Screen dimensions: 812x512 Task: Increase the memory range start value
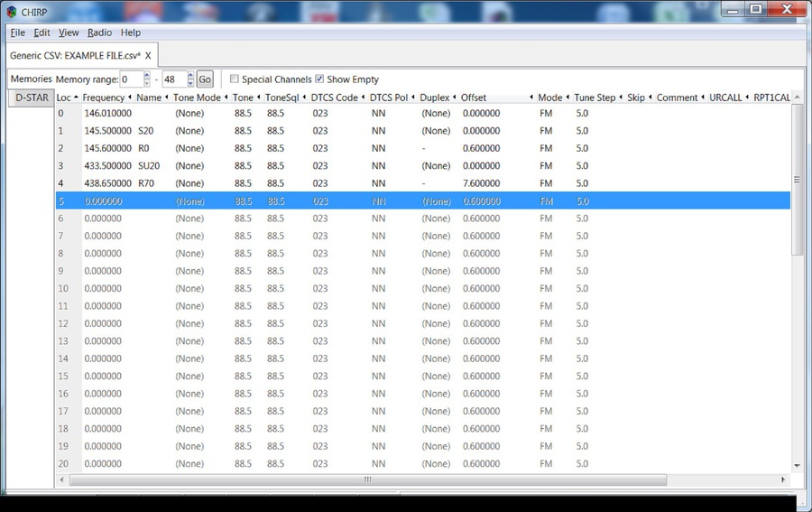click(x=147, y=76)
